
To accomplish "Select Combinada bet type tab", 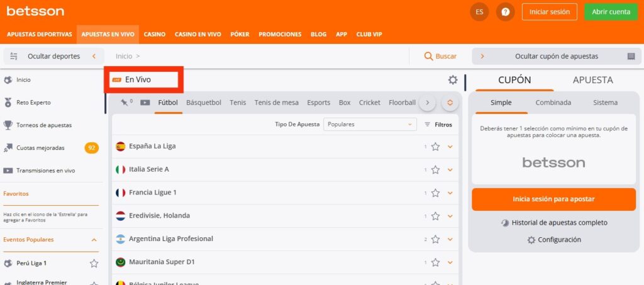I will click(553, 103).
